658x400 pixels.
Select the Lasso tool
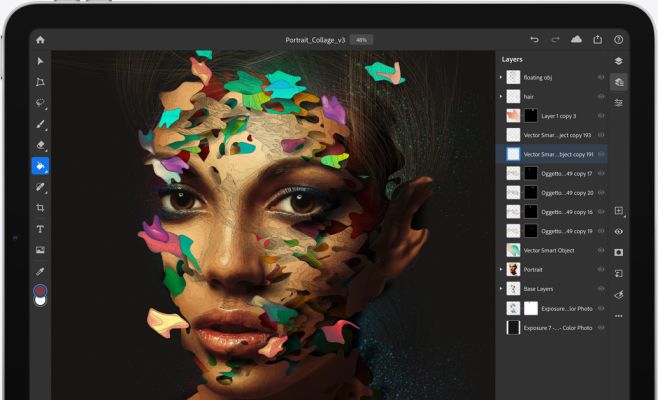coord(40,103)
